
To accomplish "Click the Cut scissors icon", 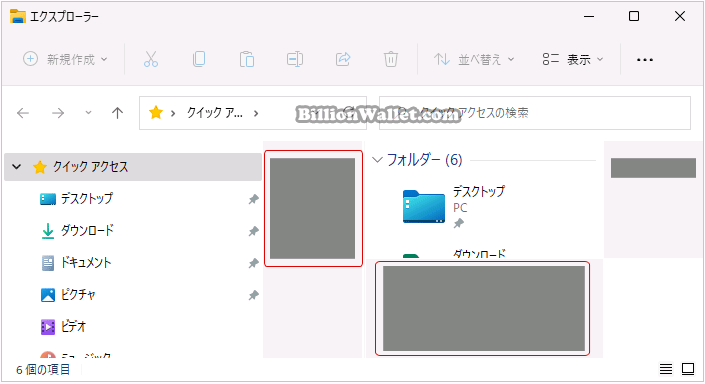I will pyautogui.click(x=151, y=59).
